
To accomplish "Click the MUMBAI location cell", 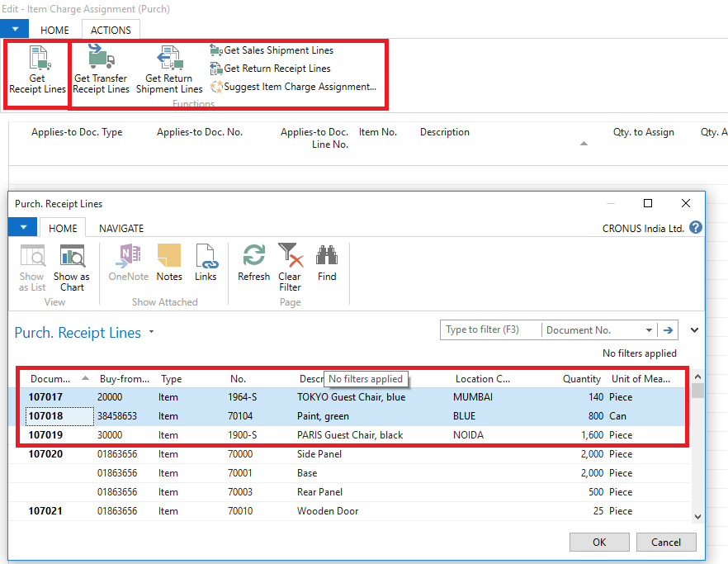I will click(x=473, y=397).
